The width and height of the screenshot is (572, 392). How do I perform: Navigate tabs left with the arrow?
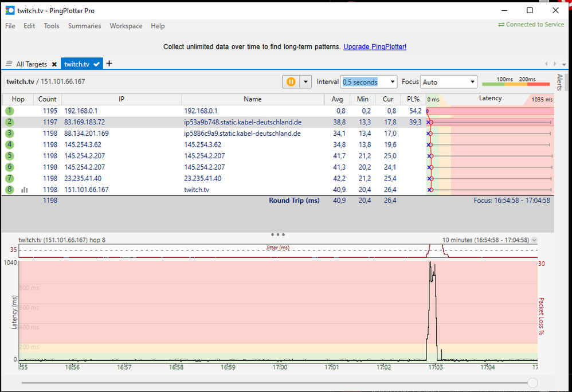[546, 64]
